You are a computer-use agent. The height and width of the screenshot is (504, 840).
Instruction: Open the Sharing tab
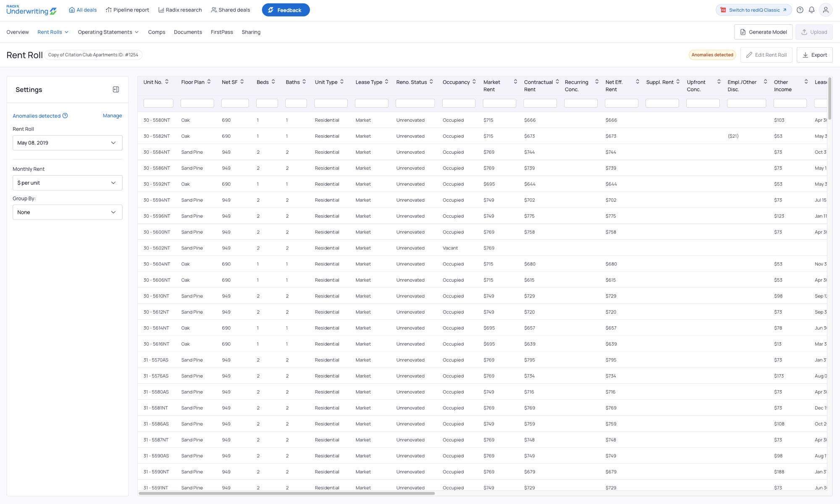[x=251, y=32]
